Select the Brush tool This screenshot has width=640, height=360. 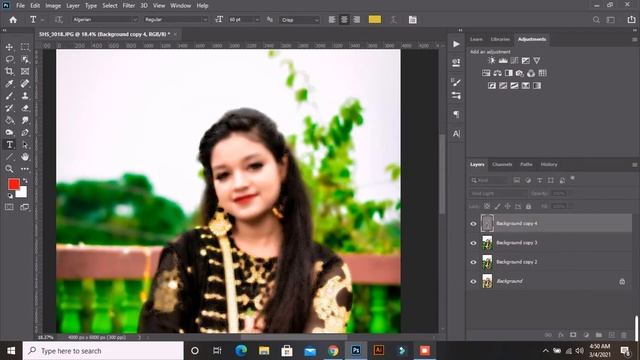click(9, 96)
